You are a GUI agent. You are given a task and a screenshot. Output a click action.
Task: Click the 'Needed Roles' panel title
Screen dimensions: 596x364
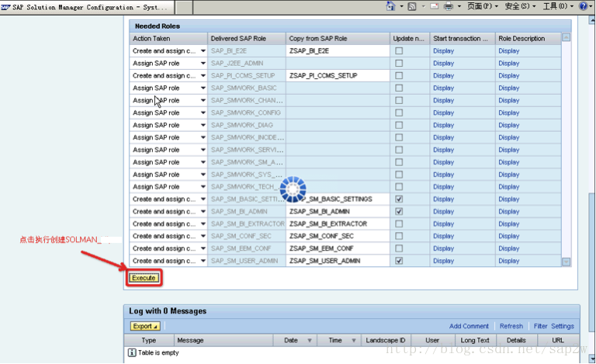[x=158, y=26]
